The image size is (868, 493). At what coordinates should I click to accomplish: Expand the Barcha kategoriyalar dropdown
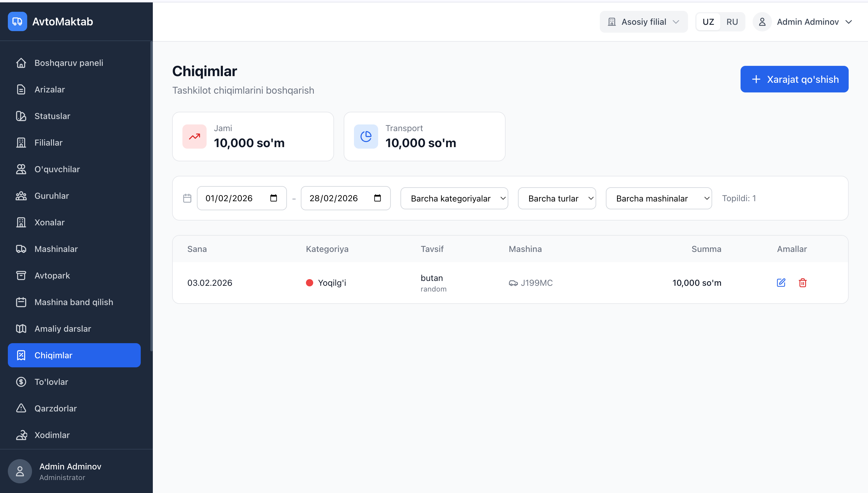point(454,198)
